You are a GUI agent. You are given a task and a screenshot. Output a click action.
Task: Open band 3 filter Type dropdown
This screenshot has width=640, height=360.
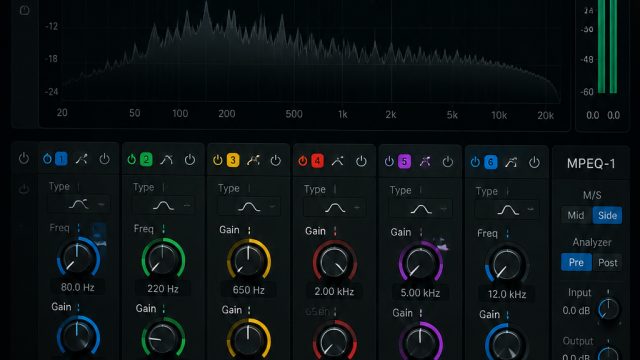[x=249, y=207]
